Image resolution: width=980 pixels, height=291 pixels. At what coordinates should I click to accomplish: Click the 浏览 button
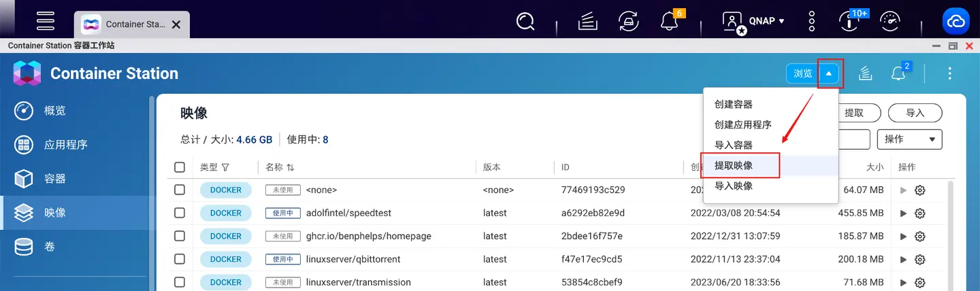click(x=802, y=73)
